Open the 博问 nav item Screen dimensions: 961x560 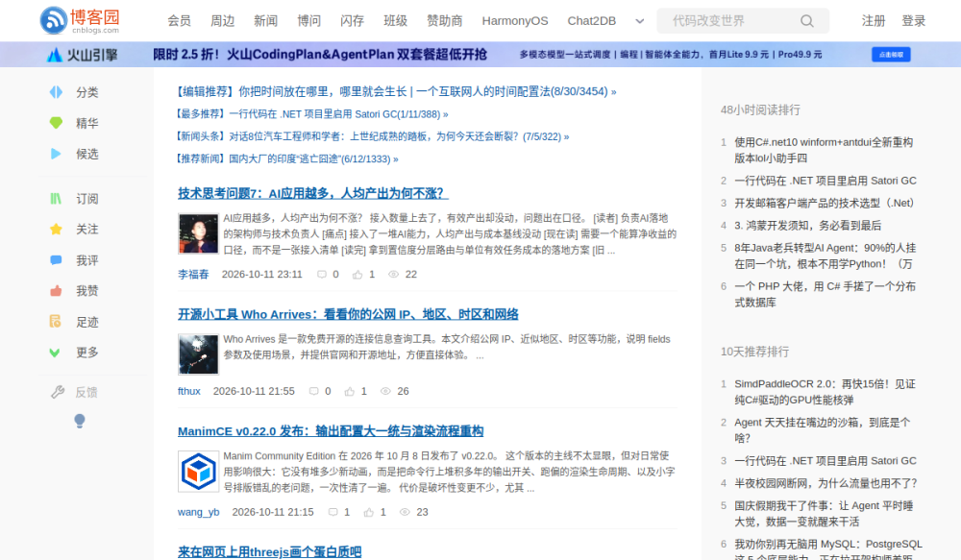tap(308, 21)
